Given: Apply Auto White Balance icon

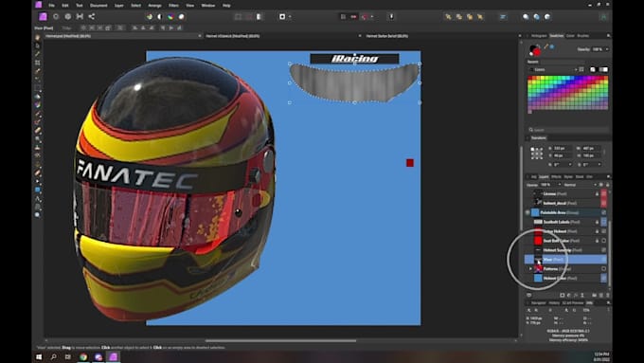Looking at the screenshot, I should (181, 17).
